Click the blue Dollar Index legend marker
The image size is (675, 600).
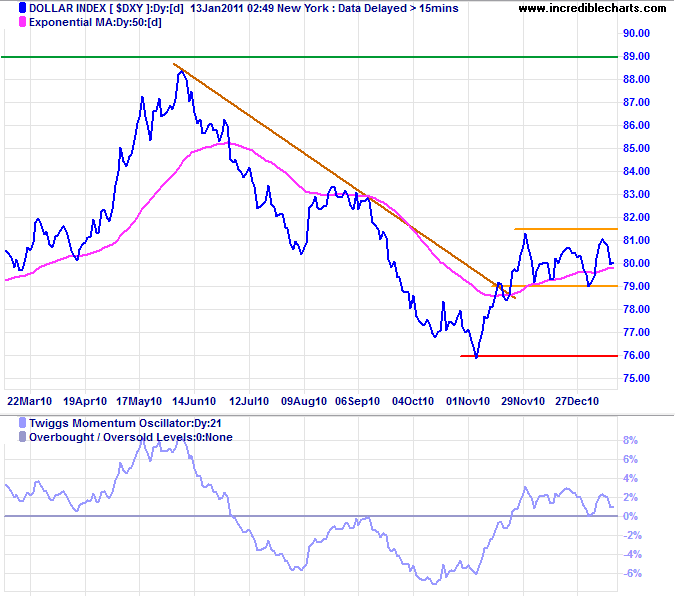point(9,8)
